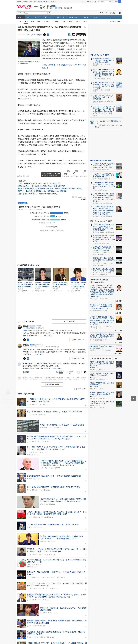The image size is (138, 644).
Task: Share the user comment via X icon
Action: 85,372
